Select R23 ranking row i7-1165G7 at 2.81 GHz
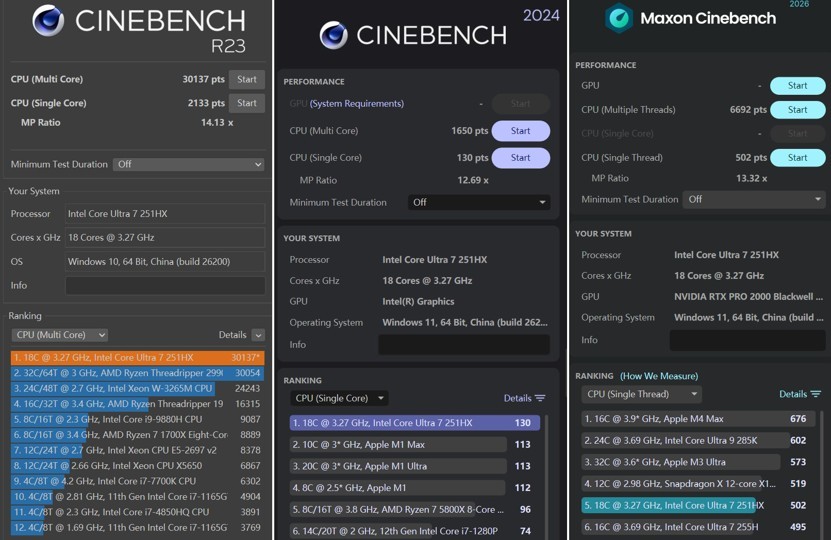This screenshot has width=831, height=540. coord(137,496)
